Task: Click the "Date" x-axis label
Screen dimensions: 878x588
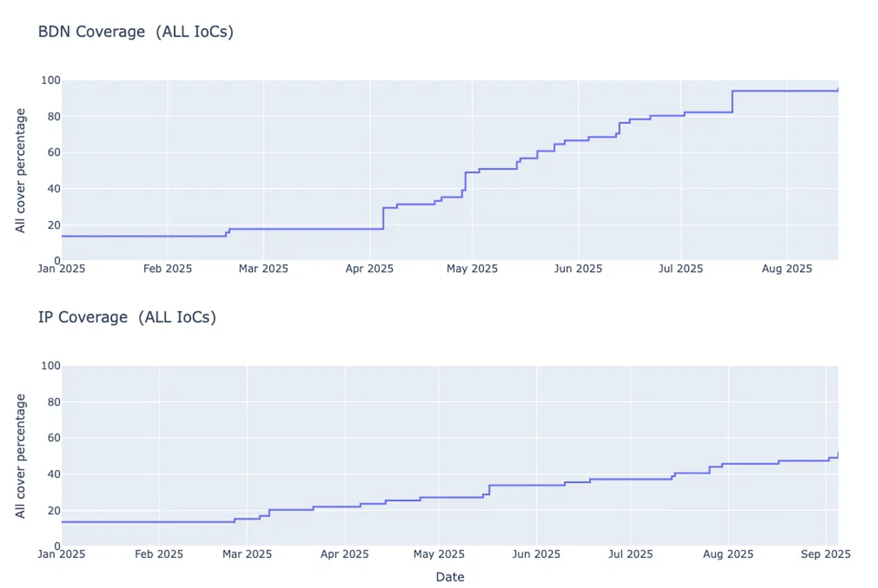Action: pyautogui.click(x=449, y=577)
